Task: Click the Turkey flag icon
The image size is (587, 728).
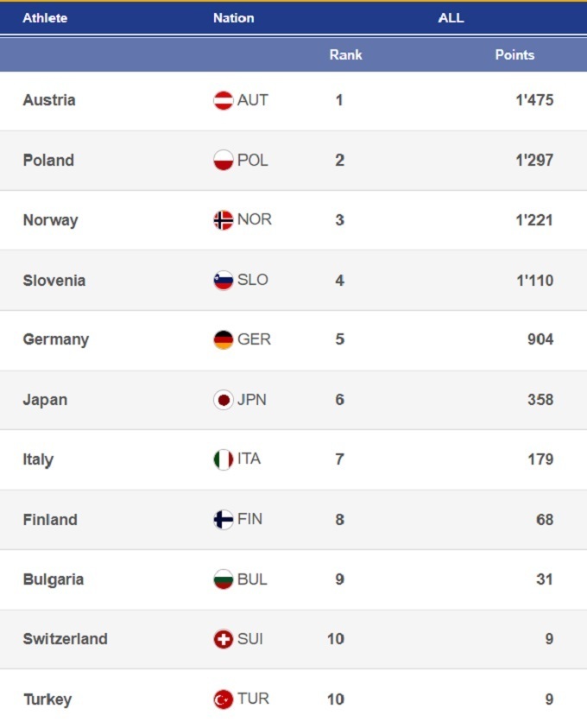Action: pos(223,700)
